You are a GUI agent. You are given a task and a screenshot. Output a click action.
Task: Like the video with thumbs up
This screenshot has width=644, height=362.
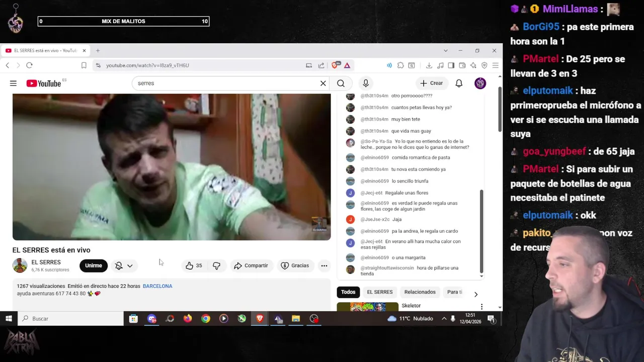(194, 265)
